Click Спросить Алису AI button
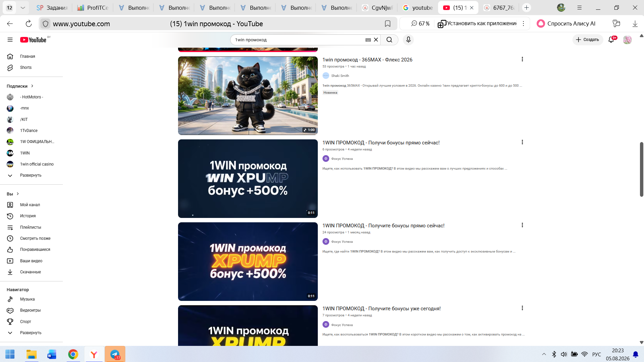644x362 pixels. 566,24
